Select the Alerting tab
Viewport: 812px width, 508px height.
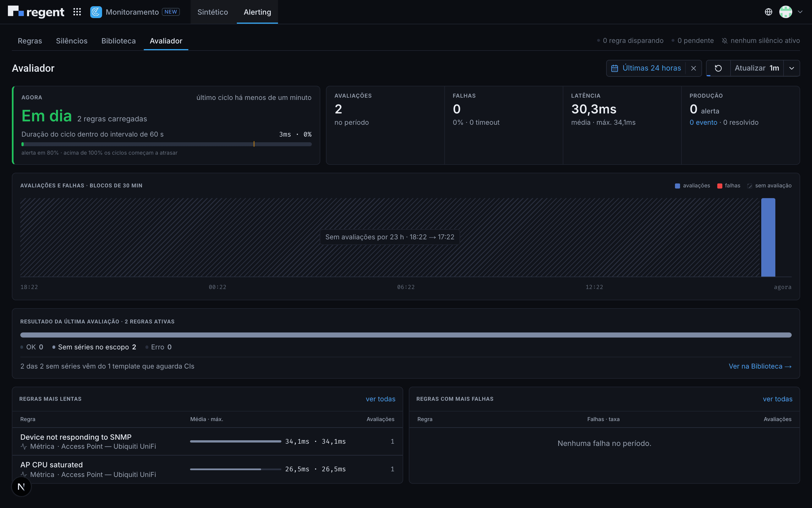(257, 12)
